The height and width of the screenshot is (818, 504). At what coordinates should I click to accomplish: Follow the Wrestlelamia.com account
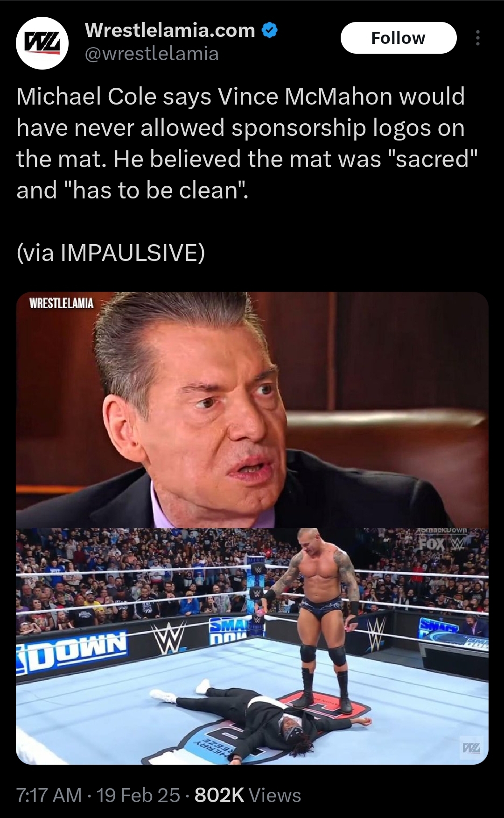[x=399, y=38]
